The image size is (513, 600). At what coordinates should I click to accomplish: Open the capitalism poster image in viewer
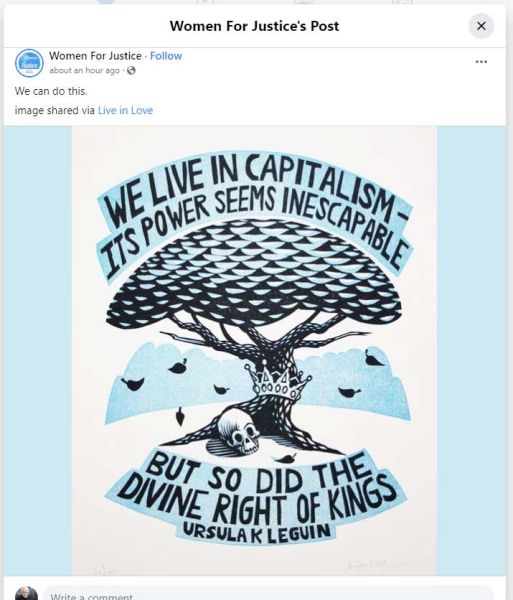pos(254,351)
